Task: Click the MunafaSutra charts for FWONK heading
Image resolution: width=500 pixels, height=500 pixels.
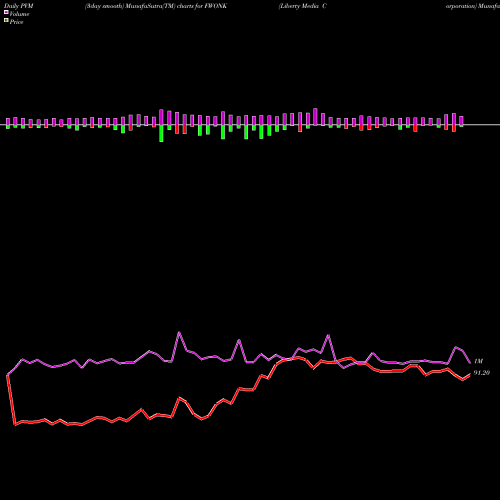Action: [x=156, y=6]
